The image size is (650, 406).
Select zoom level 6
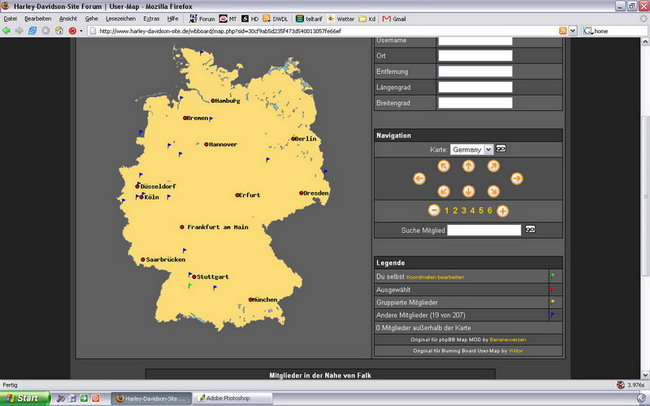point(490,210)
